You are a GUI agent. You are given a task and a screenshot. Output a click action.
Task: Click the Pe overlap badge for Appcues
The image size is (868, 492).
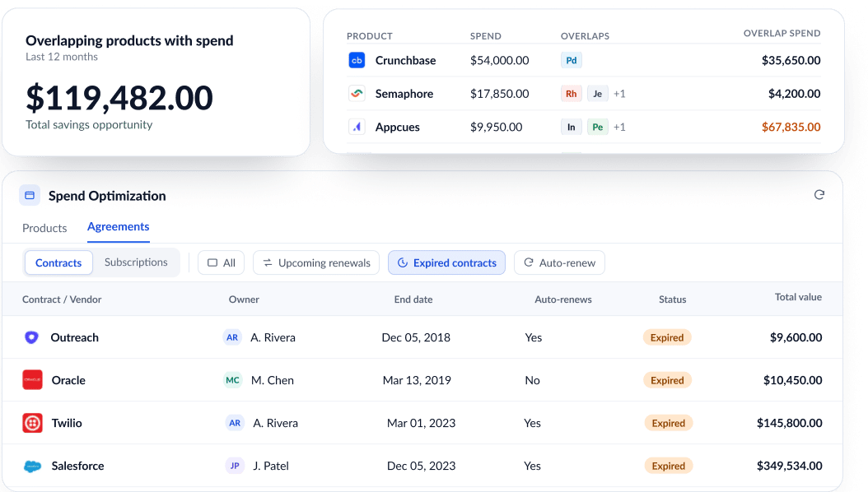coord(598,127)
